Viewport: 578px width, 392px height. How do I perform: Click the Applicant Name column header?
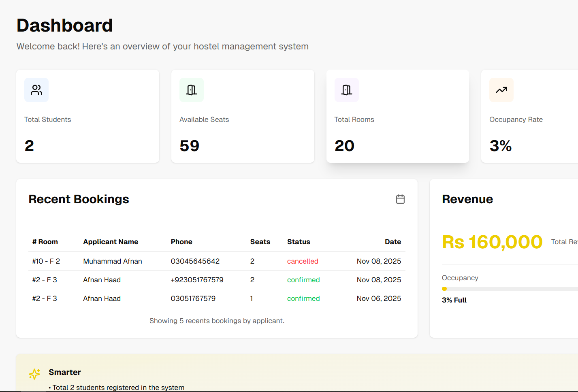click(111, 242)
